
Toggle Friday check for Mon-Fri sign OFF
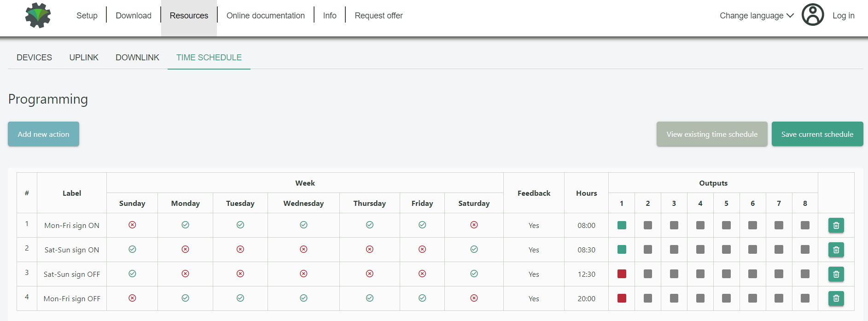(x=422, y=298)
